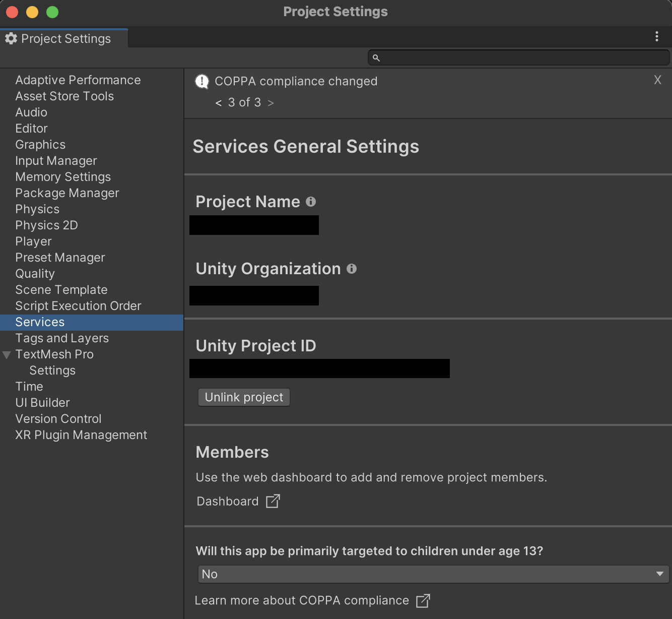Open COPPA compliance external link icon
672x619 pixels.
click(x=423, y=600)
